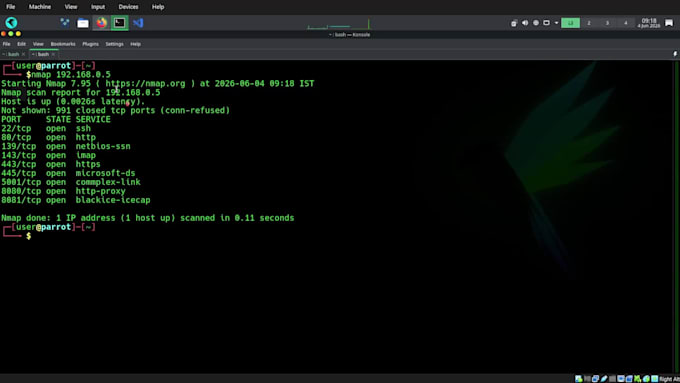
Task: Click the Konsole vertical scrollbar
Action: [677, 216]
